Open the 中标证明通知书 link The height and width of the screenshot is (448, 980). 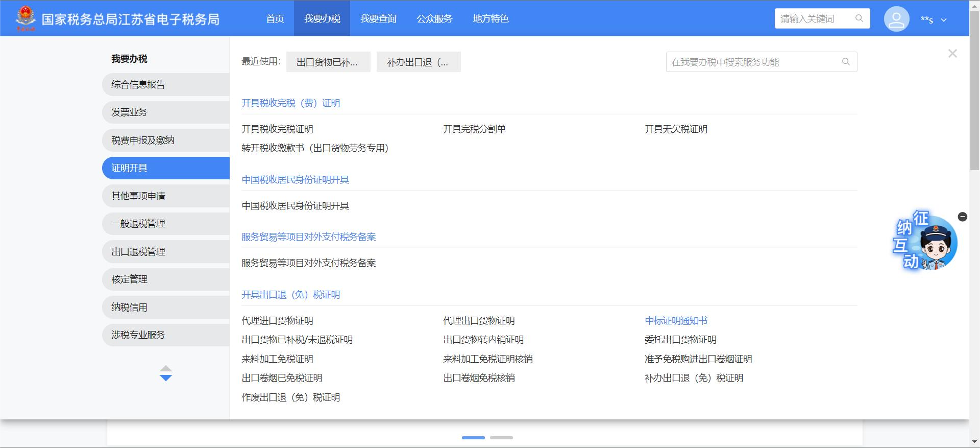point(676,321)
